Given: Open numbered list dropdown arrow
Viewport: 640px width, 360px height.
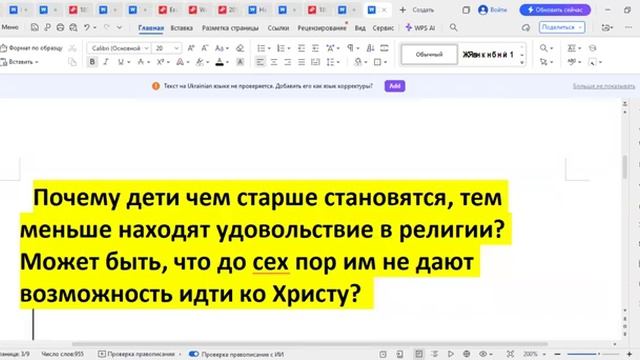Looking at the screenshot, I should tap(289, 49).
